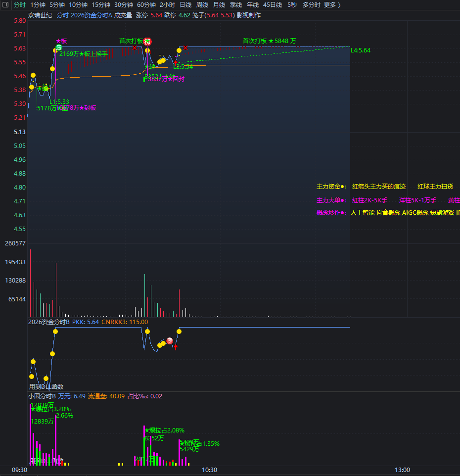
Task: Click the 跌停 4.62 value in header
Action: click(177, 15)
